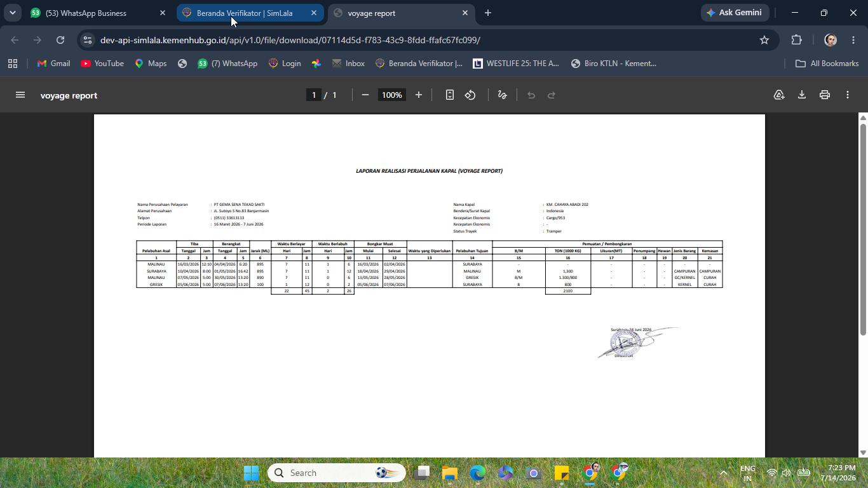Toggle fit to page view
The image size is (868, 488).
tap(450, 95)
